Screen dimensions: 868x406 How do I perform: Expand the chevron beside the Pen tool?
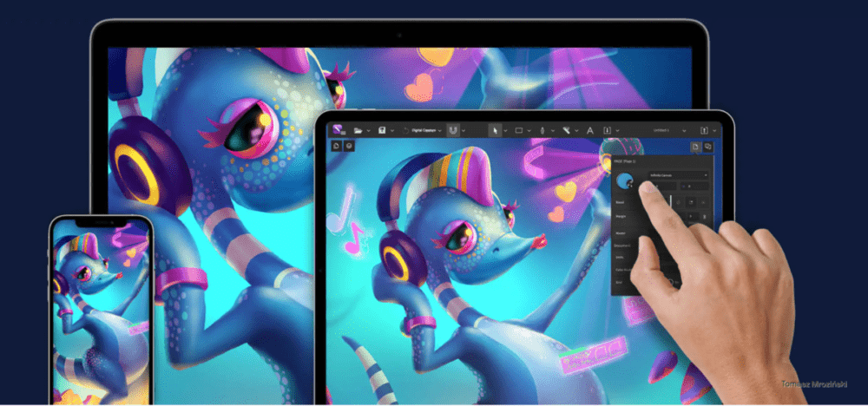pyautogui.click(x=552, y=130)
